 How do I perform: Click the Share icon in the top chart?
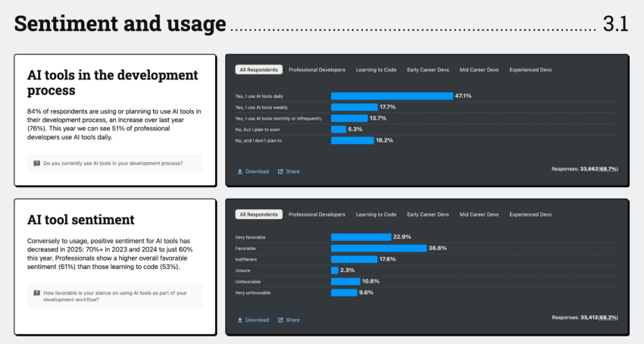point(280,171)
